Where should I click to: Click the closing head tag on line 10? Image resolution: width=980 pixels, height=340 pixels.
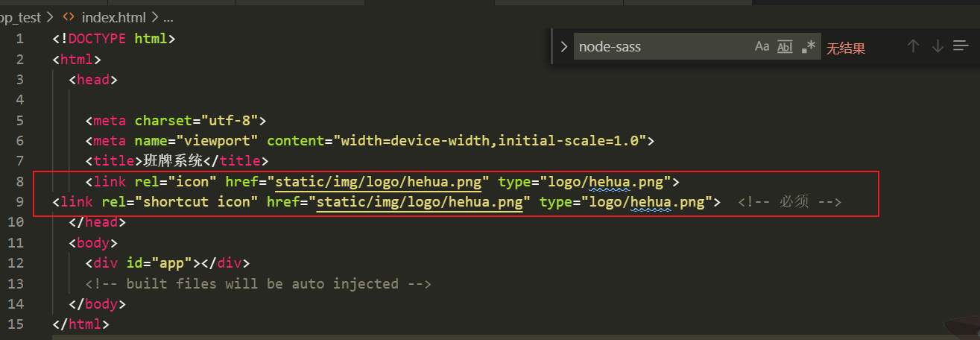98,222
